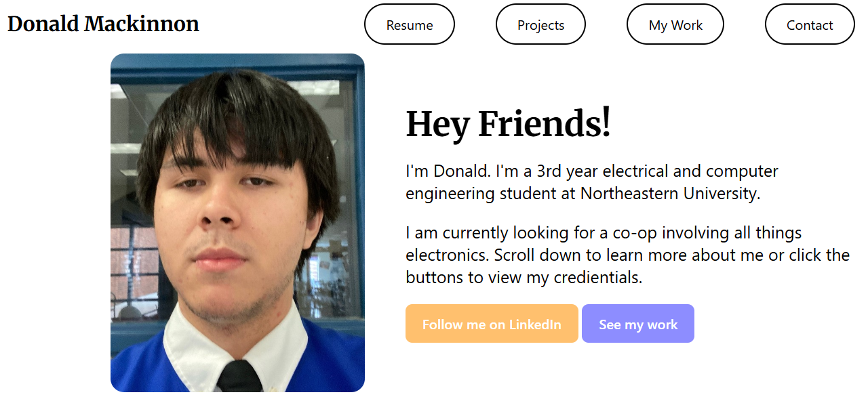Click the word "electronics" in the paragraph
The image size is (868, 401).
point(446,255)
